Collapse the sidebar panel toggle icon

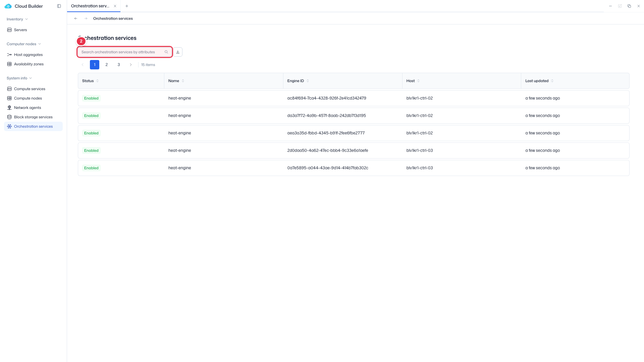coord(59,6)
